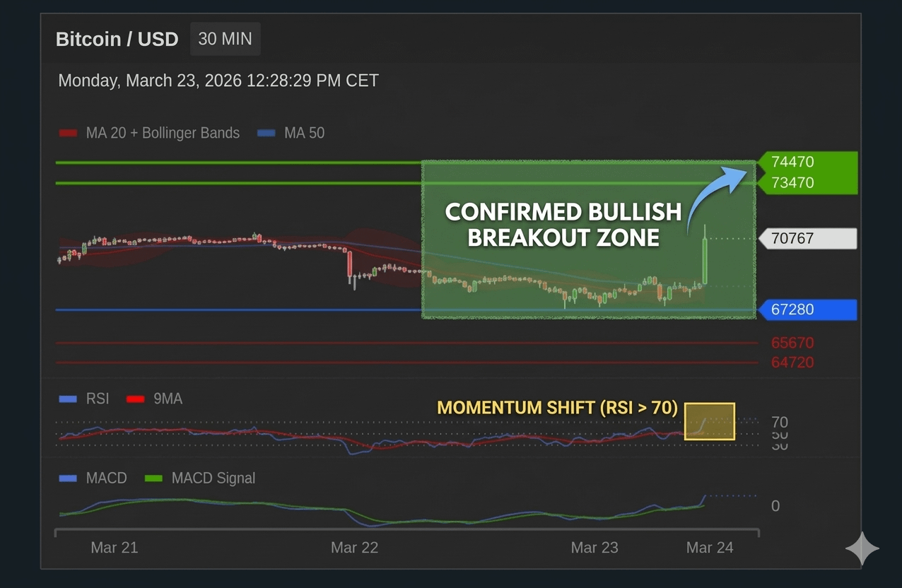Image resolution: width=902 pixels, height=588 pixels.
Task: Click the long red candle near Mar 22
Action: click(350, 265)
